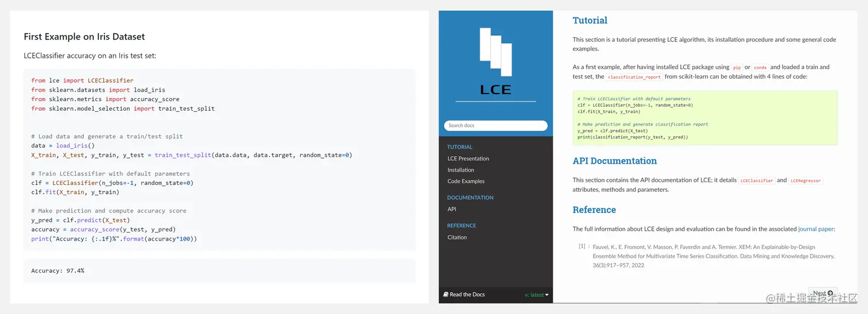Click the Reference section heading
This screenshot has width=868, height=314.
coord(594,210)
